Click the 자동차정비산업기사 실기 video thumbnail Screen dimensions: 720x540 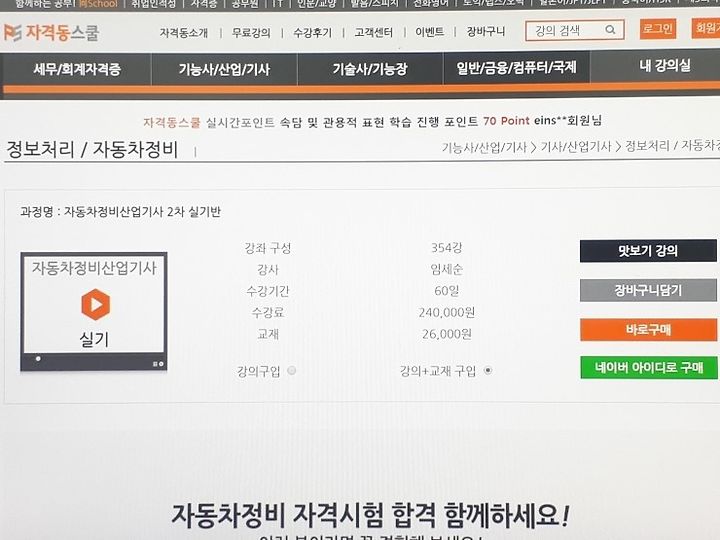94,311
